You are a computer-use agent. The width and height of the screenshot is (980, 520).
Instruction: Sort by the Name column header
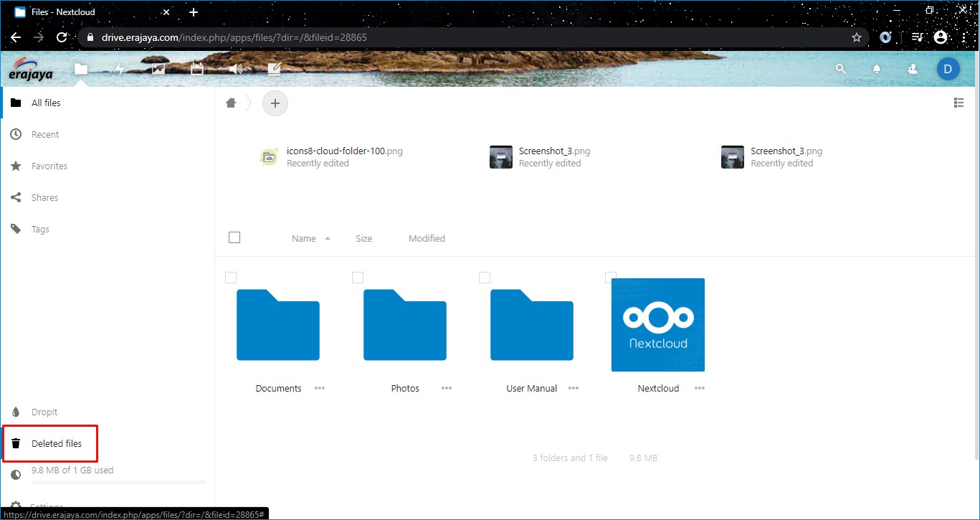coord(304,238)
